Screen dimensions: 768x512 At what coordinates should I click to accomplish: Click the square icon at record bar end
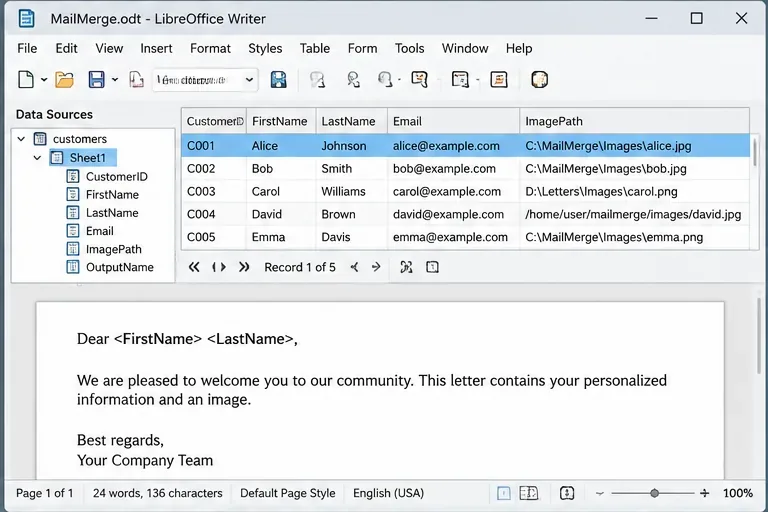point(432,267)
